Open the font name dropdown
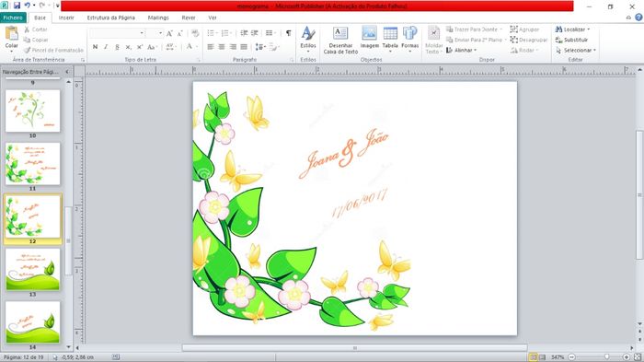 pyautogui.click(x=142, y=33)
